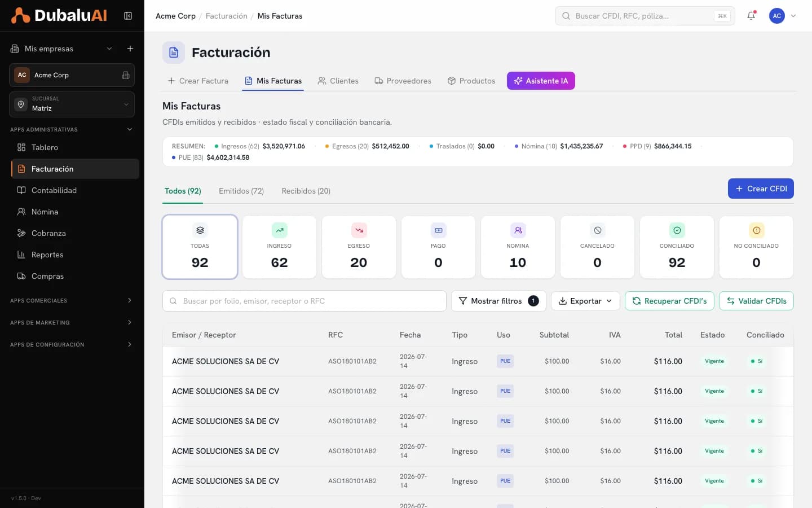Expand Apps Comerciales section
This screenshot has height=508, width=812.
(x=72, y=300)
